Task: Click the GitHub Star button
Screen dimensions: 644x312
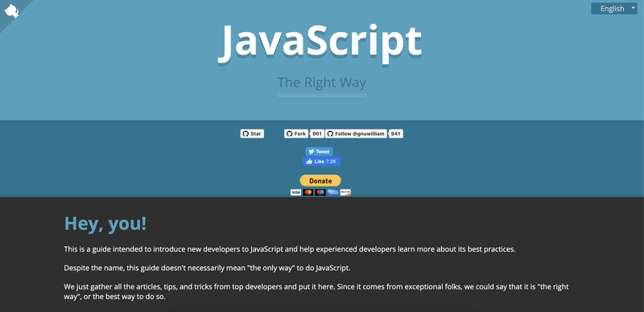Action: (252, 133)
